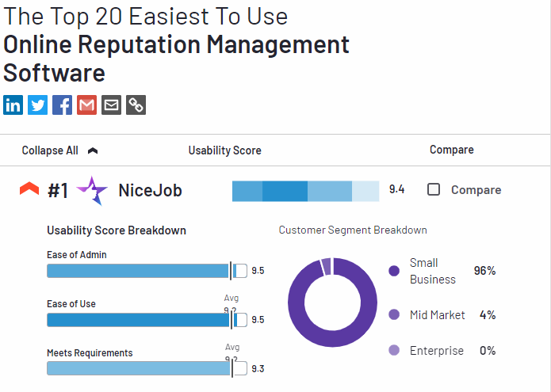The height and width of the screenshot is (392, 551).
Task: Click the Ease of Admin score bar
Action: pyautogui.click(x=139, y=271)
